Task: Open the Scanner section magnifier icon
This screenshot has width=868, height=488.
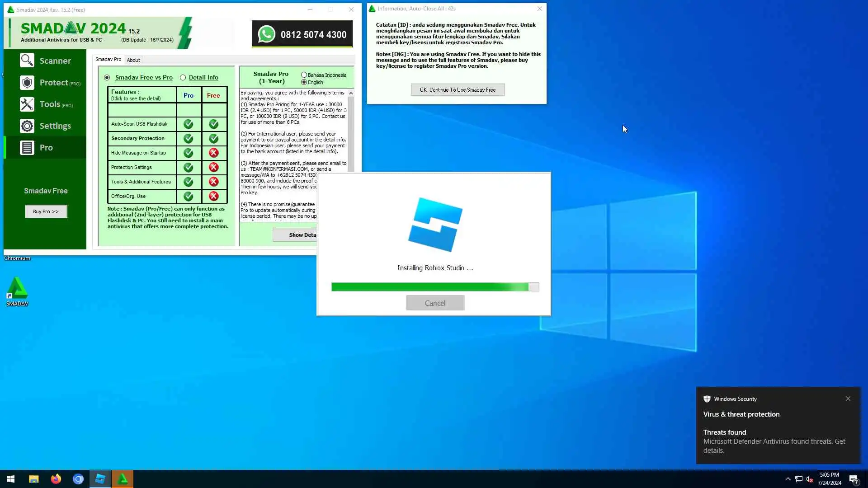Action: click(27, 61)
